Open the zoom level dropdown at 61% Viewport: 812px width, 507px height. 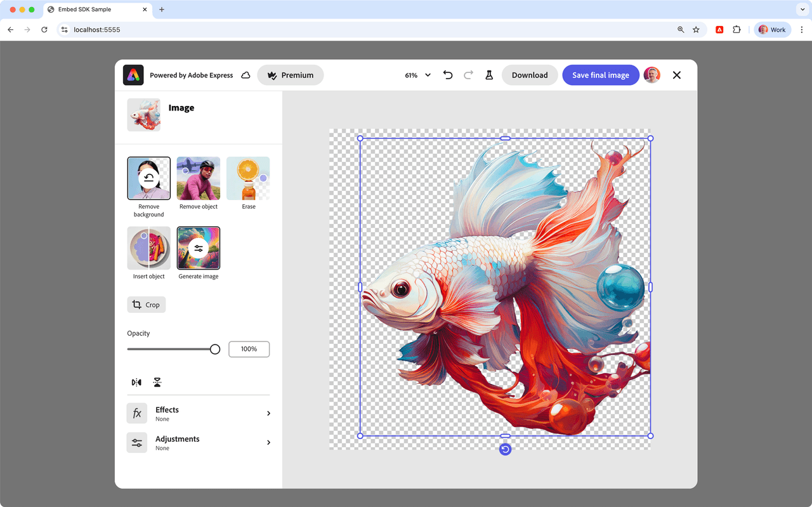pyautogui.click(x=418, y=75)
